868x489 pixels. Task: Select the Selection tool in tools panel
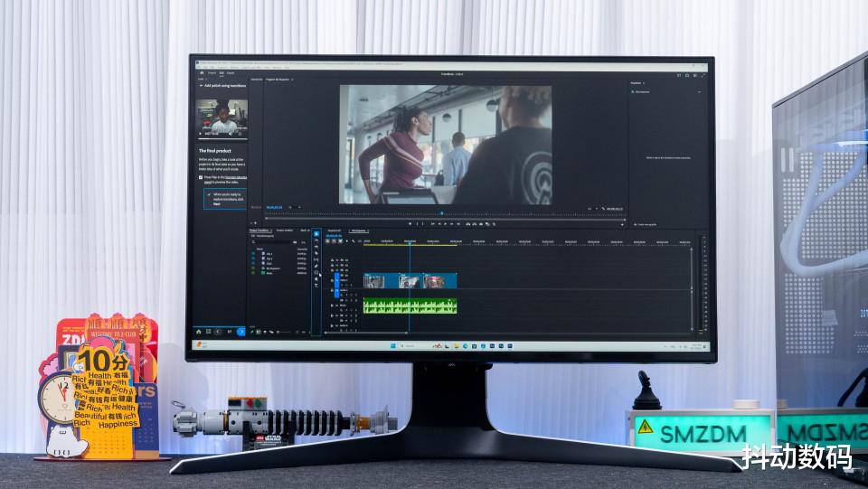pos(316,233)
